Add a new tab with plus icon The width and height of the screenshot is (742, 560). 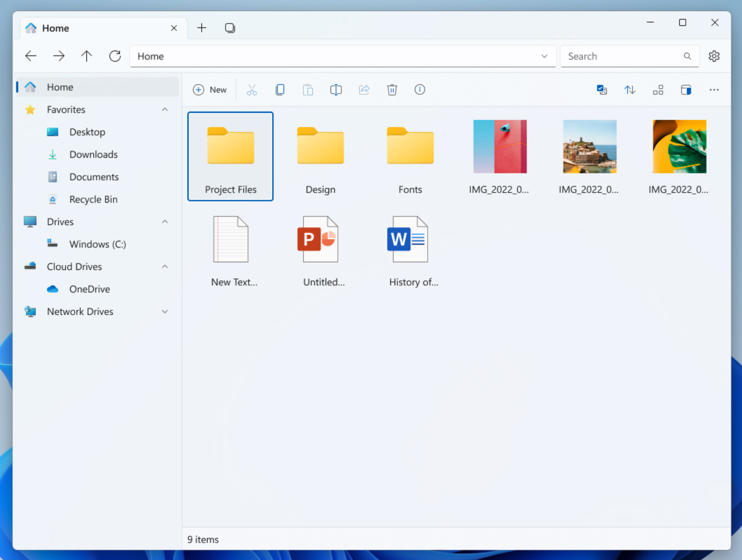point(201,27)
